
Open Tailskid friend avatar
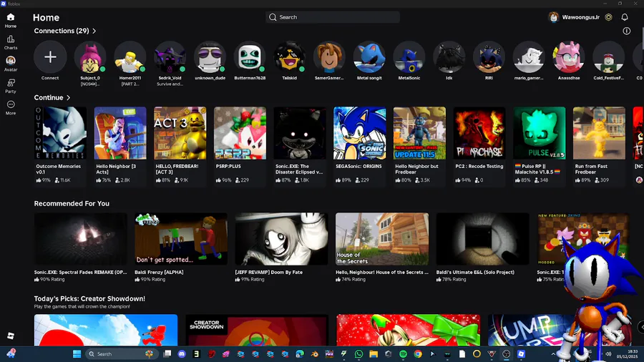(290, 57)
